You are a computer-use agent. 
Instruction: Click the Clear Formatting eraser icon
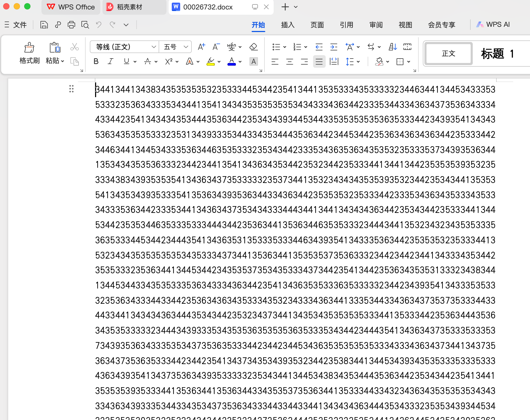(253, 47)
